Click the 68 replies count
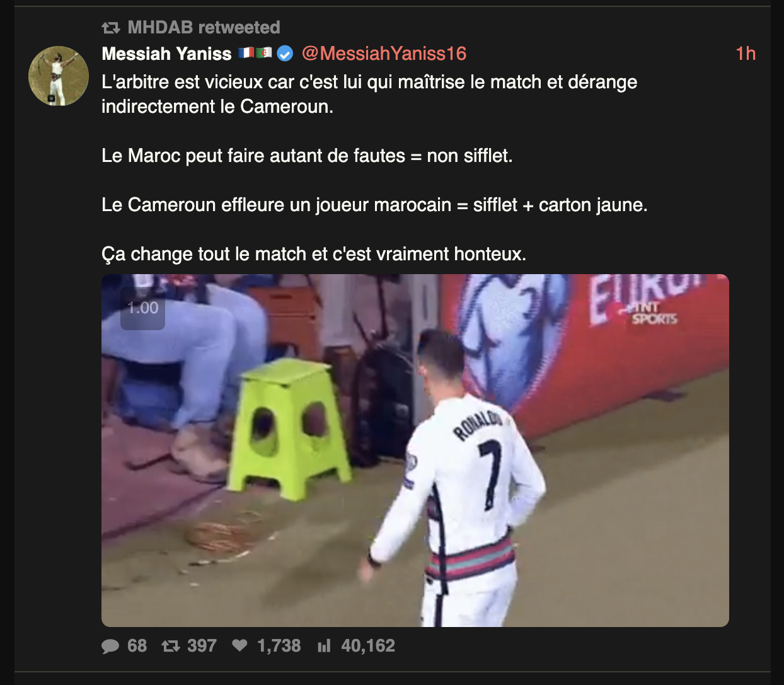This screenshot has height=685, width=784. point(137,646)
